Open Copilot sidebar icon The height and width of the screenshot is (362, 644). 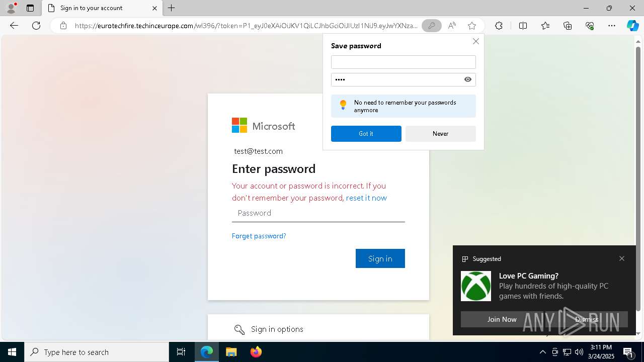pyautogui.click(x=632, y=26)
